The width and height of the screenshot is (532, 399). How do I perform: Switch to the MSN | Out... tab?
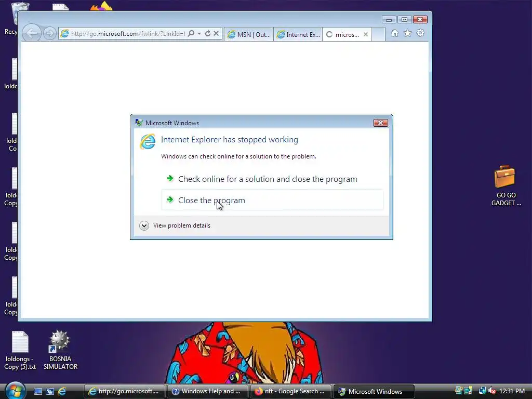click(x=249, y=34)
